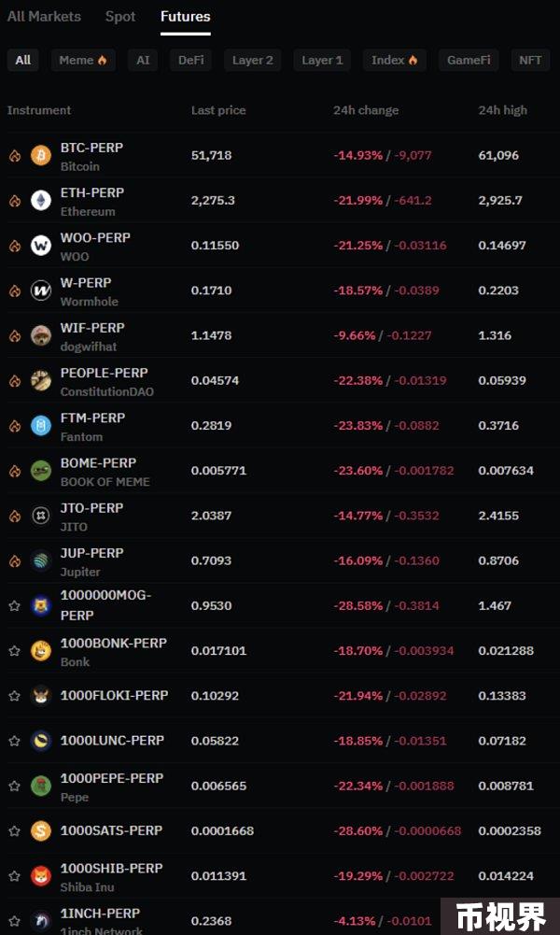Click the Jupiter coin icon
This screenshot has width=560, height=935.
(41, 560)
